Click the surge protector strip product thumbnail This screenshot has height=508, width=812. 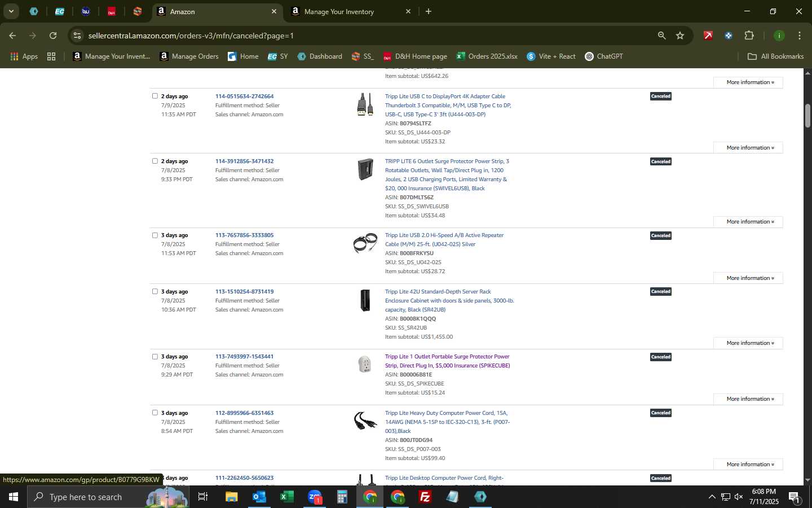365,169
